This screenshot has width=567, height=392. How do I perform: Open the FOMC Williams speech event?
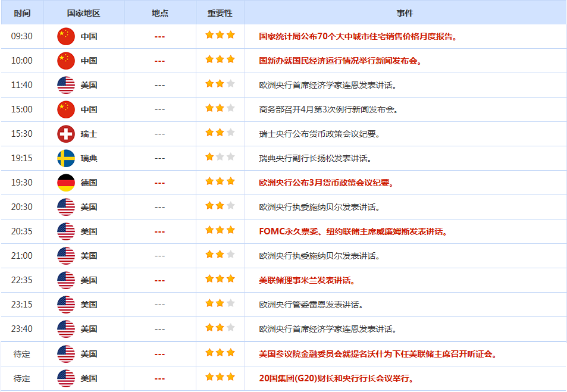click(353, 231)
